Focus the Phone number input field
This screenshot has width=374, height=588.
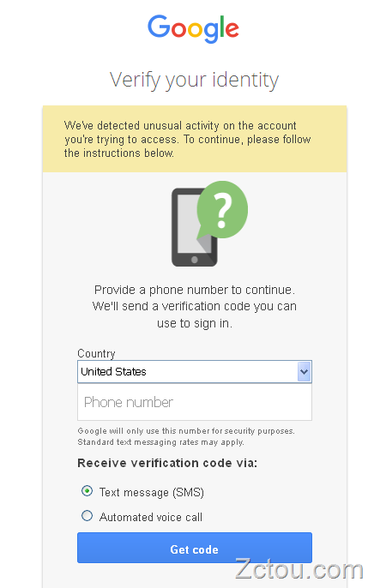(x=195, y=402)
